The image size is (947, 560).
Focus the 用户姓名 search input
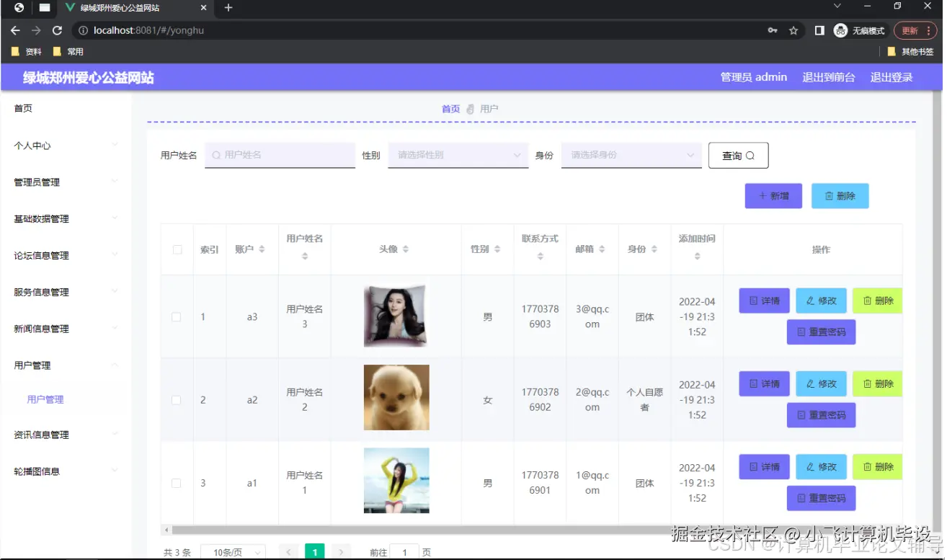pyautogui.click(x=280, y=155)
